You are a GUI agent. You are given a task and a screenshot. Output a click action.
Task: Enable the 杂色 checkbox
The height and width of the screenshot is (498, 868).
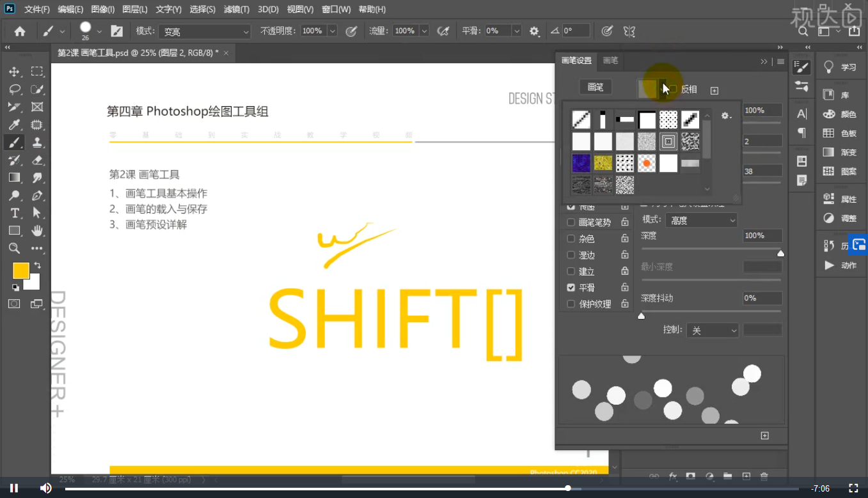571,238
